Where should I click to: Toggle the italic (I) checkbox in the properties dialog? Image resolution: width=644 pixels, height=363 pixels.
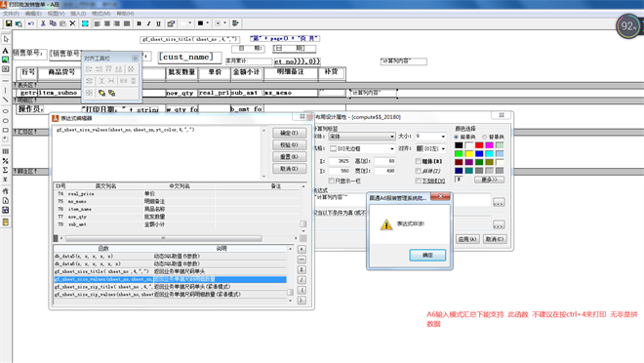point(418,171)
